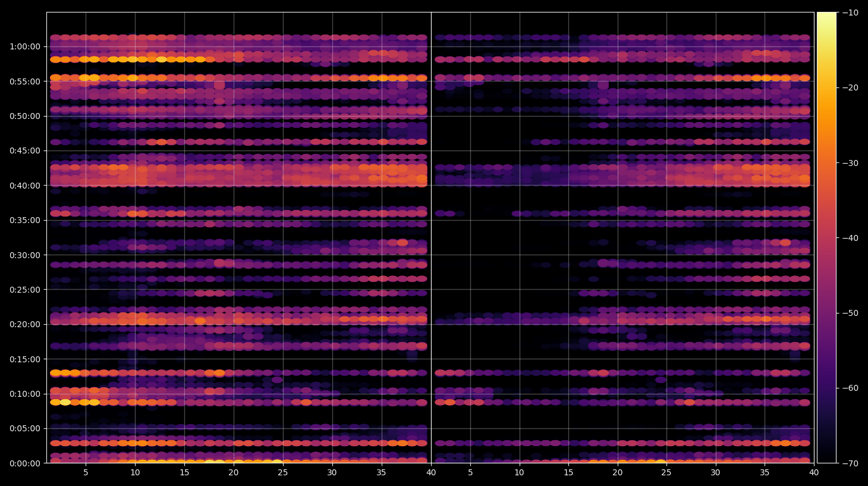
Task: Click the 0:20:00 time label
Action: (25, 324)
